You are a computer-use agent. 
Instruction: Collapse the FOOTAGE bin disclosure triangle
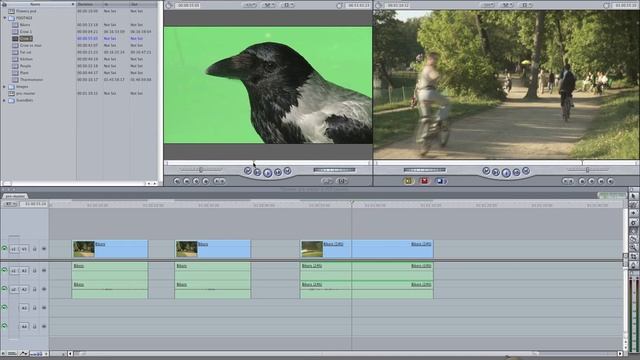tap(5, 18)
